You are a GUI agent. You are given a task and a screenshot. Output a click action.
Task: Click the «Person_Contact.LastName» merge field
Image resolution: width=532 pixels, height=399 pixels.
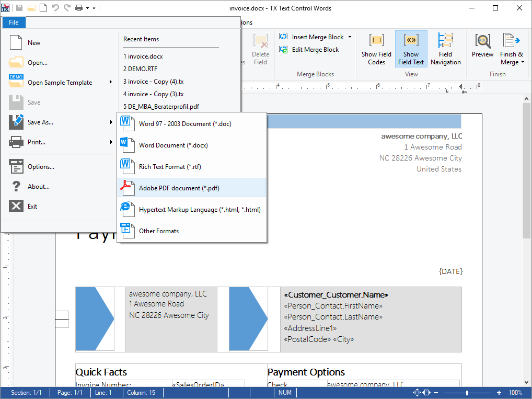pos(333,317)
